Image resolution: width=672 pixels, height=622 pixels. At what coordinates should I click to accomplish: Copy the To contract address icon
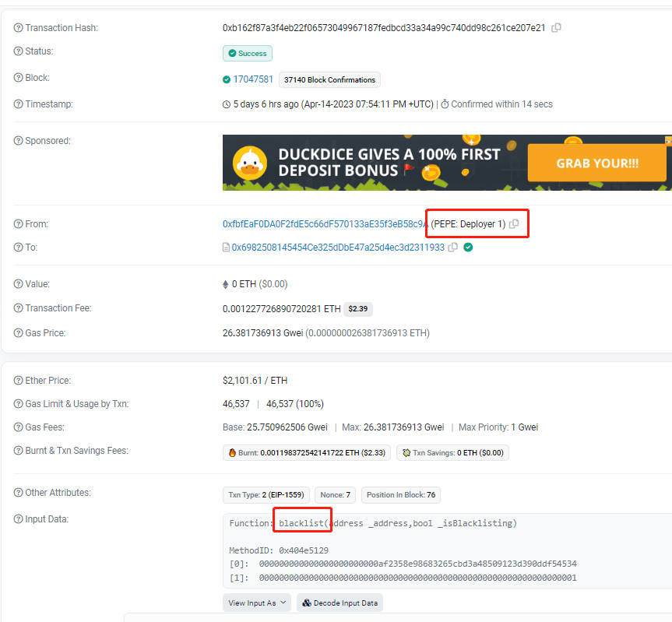[452, 248]
